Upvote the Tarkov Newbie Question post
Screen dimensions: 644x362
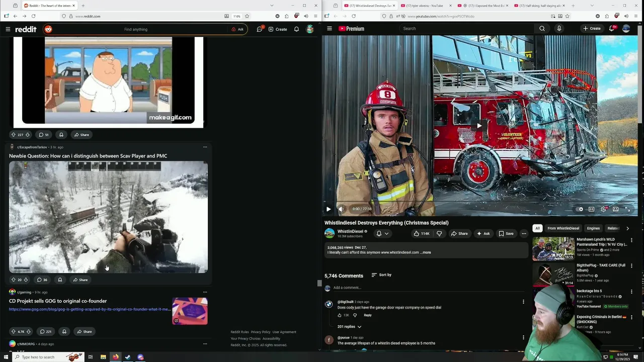click(13, 280)
